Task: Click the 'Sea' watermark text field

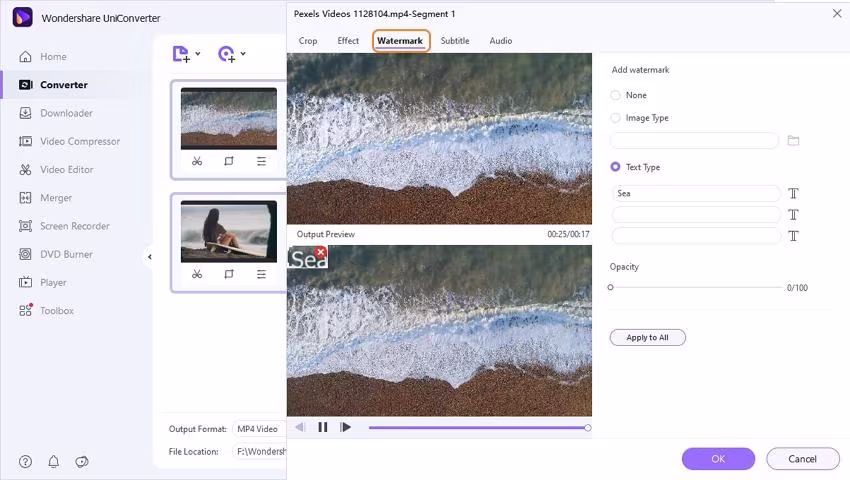Action: click(696, 193)
